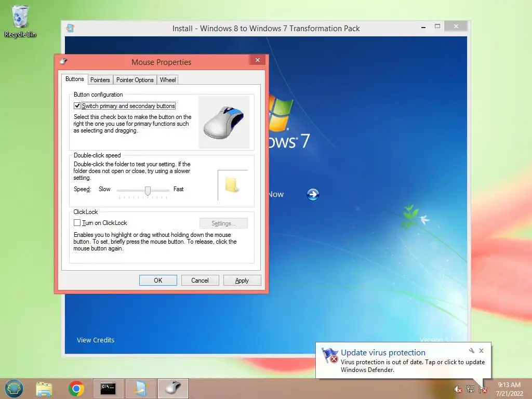Open the Pointer Options tab
The image size is (532, 399).
135,80
